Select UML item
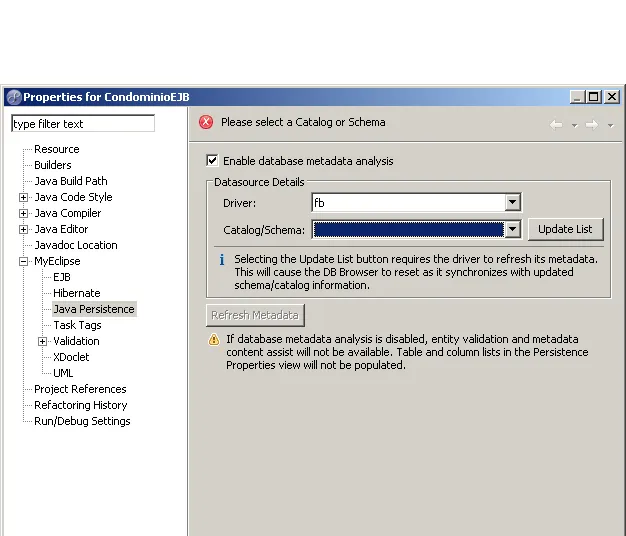This screenshot has height=536, width=626. point(63,373)
